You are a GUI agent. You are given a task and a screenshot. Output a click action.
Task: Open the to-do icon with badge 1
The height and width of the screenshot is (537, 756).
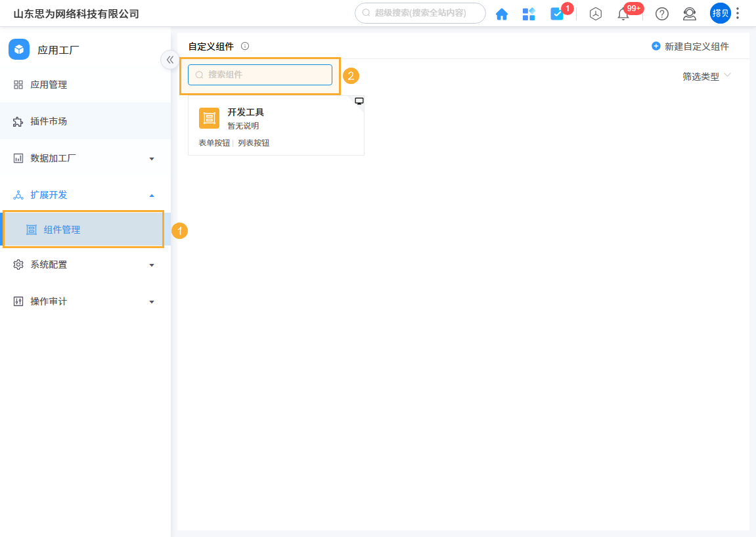pos(556,12)
